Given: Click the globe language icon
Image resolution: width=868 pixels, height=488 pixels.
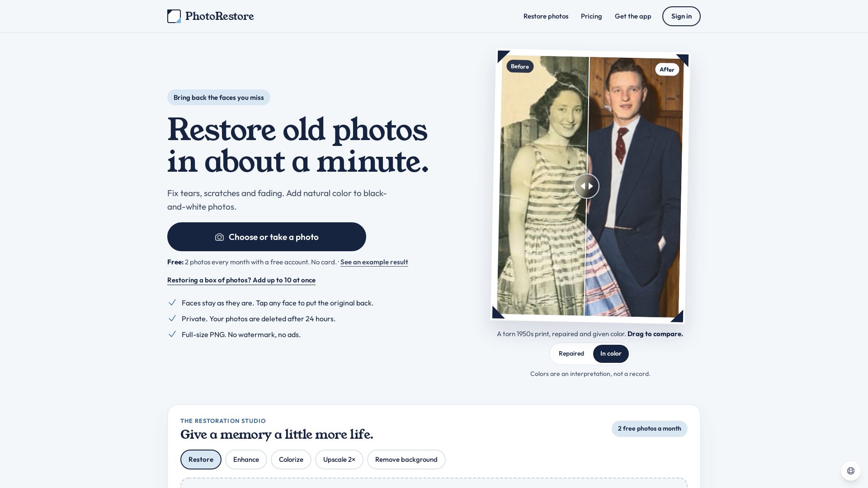Looking at the screenshot, I should coord(850,471).
